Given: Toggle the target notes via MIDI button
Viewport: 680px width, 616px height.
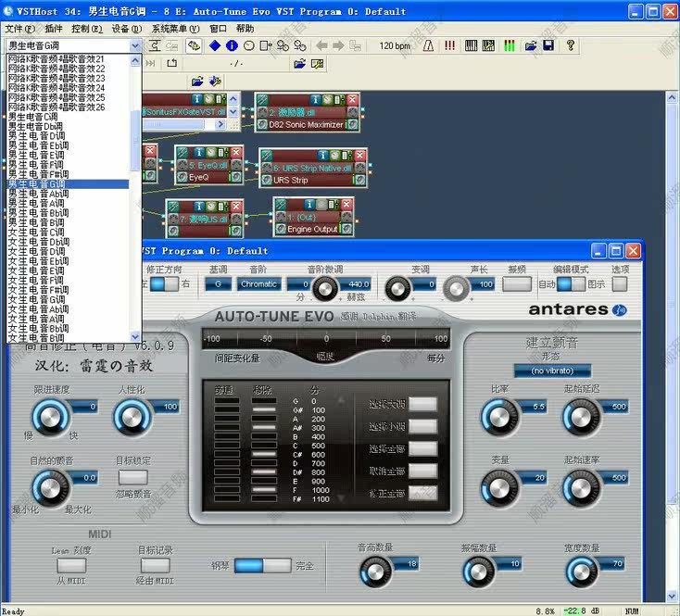Looking at the screenshot, I should coord(156,565).
